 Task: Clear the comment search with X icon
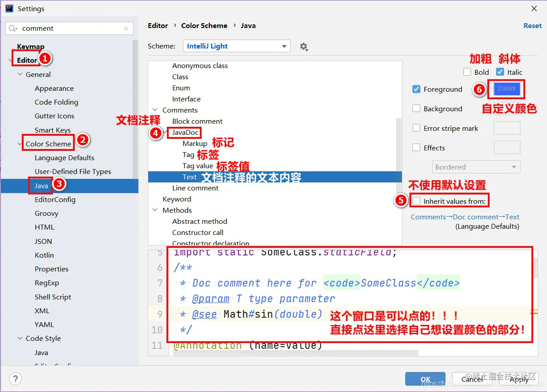point(126,28)
